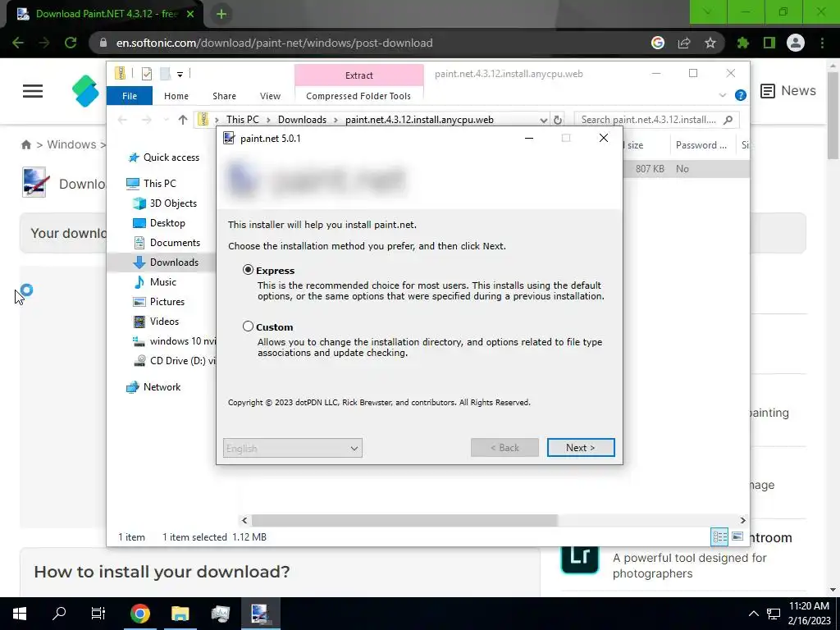Show hidden system tray icons
Screen dimensions: 840x630
point(753,614)
